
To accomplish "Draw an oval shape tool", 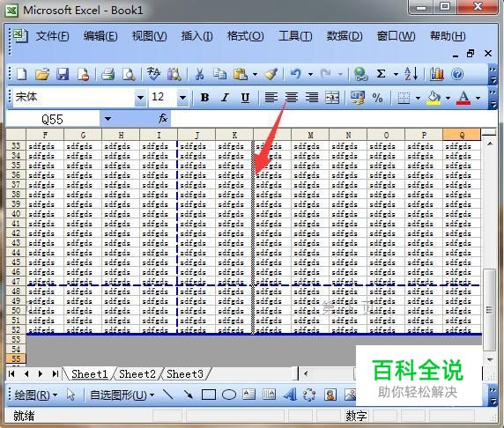I will click(x=229, y=395).
